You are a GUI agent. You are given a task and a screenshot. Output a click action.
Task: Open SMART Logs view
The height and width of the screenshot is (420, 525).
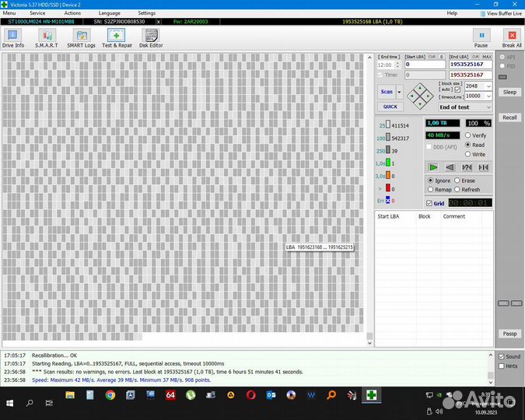[82, 39]
